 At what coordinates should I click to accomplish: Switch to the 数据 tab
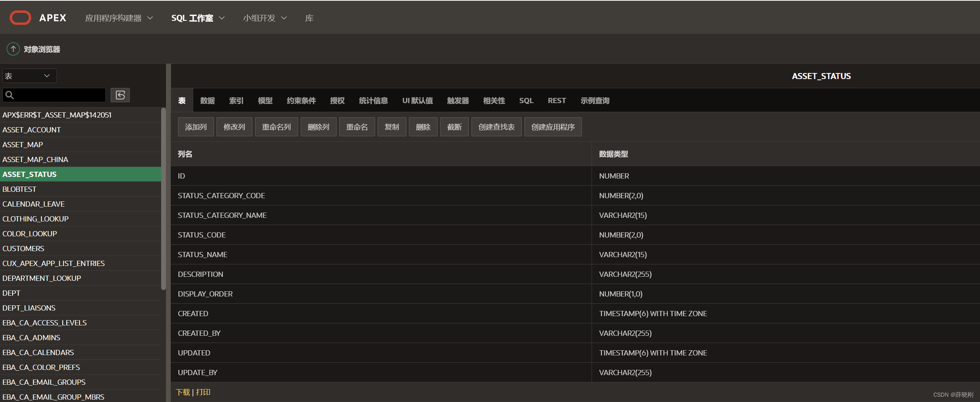coord(208,100)
